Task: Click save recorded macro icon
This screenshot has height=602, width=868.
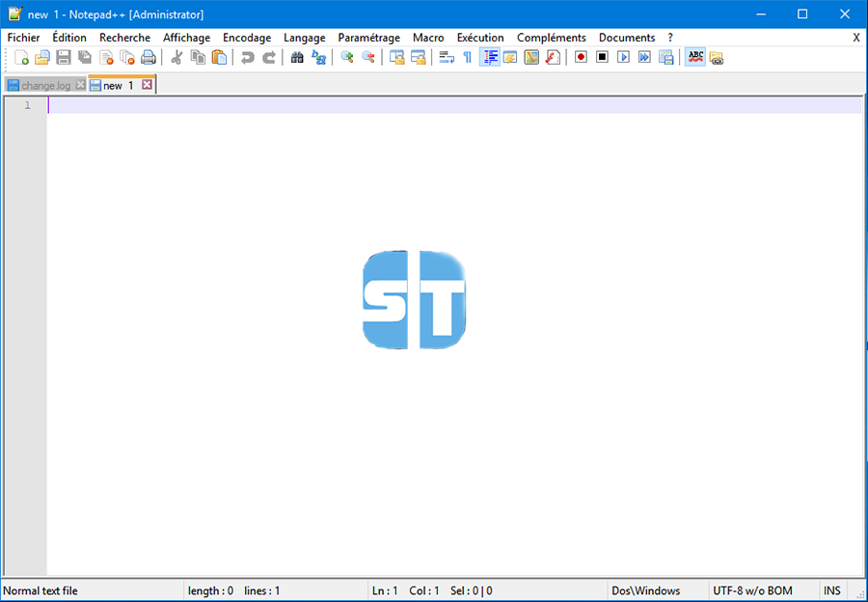Action: (x=665, y=57)
